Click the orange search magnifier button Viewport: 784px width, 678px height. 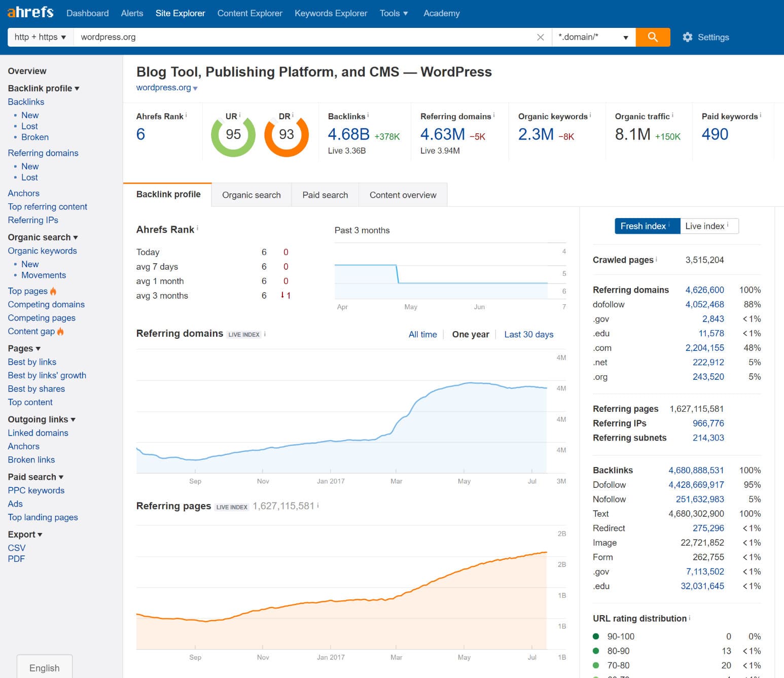click(653, 37)
